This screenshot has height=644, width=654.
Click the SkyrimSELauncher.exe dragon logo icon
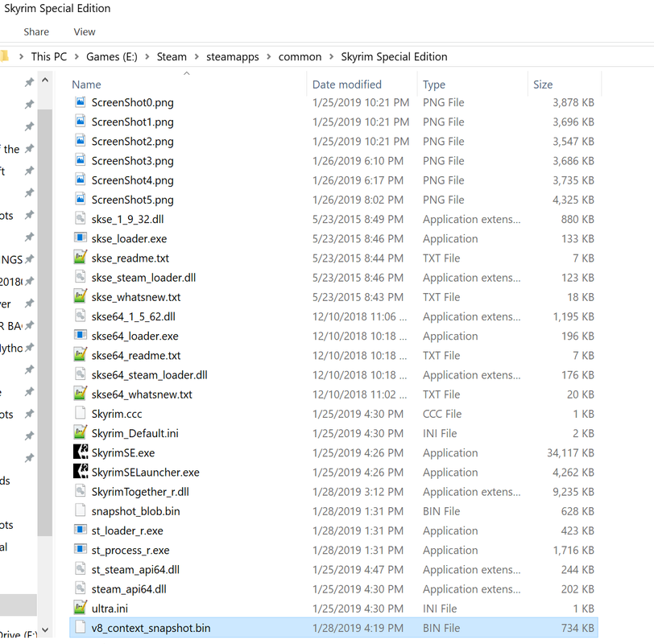coord(81,472)
